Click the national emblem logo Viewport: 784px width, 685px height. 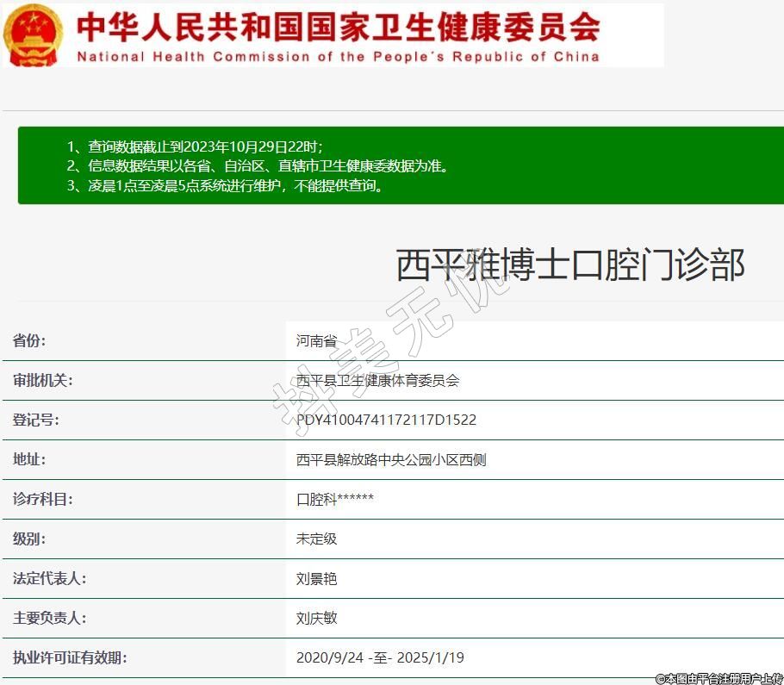pyautogui.click(x=33, y=34)
